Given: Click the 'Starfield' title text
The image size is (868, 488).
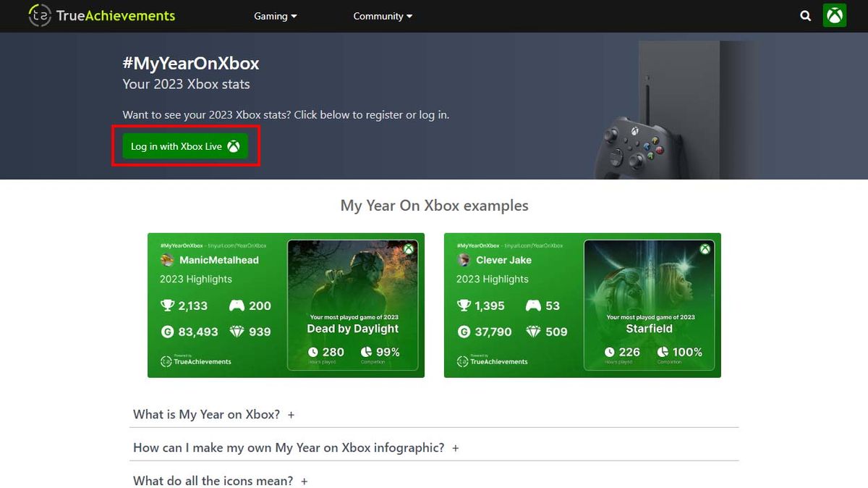Looking at the screenshot, I should (x=650, y=329).
